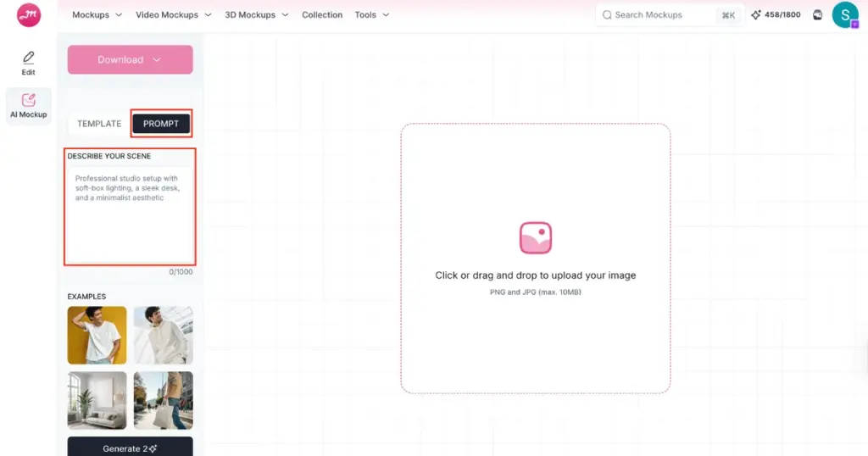Click the Generate 2 button

coord(130,448)
